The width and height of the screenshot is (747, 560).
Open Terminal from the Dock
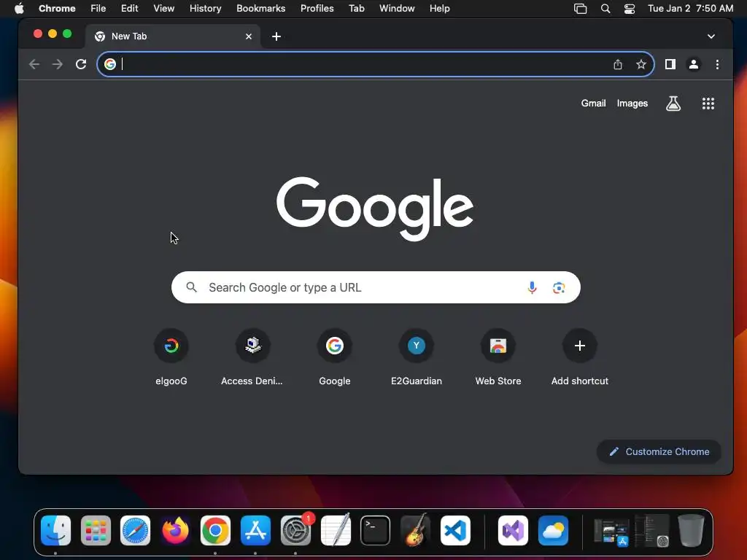[x=376, y=531]
